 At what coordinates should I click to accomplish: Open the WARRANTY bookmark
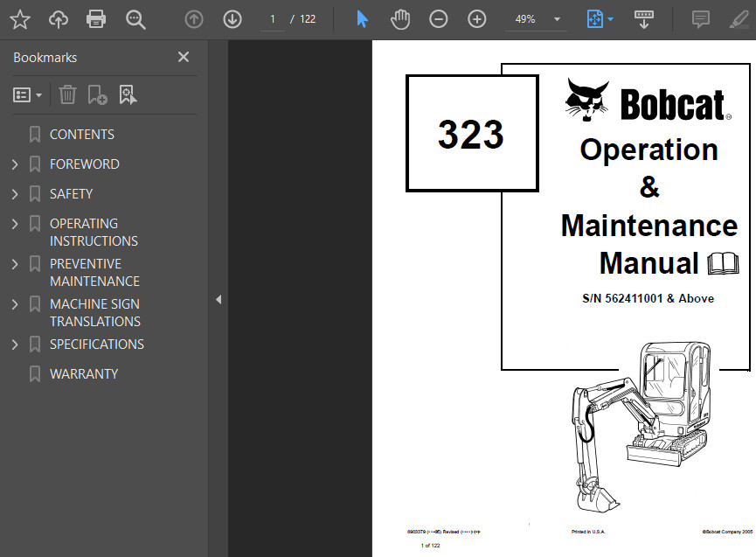pyautogui.click(x=84, y=373)
